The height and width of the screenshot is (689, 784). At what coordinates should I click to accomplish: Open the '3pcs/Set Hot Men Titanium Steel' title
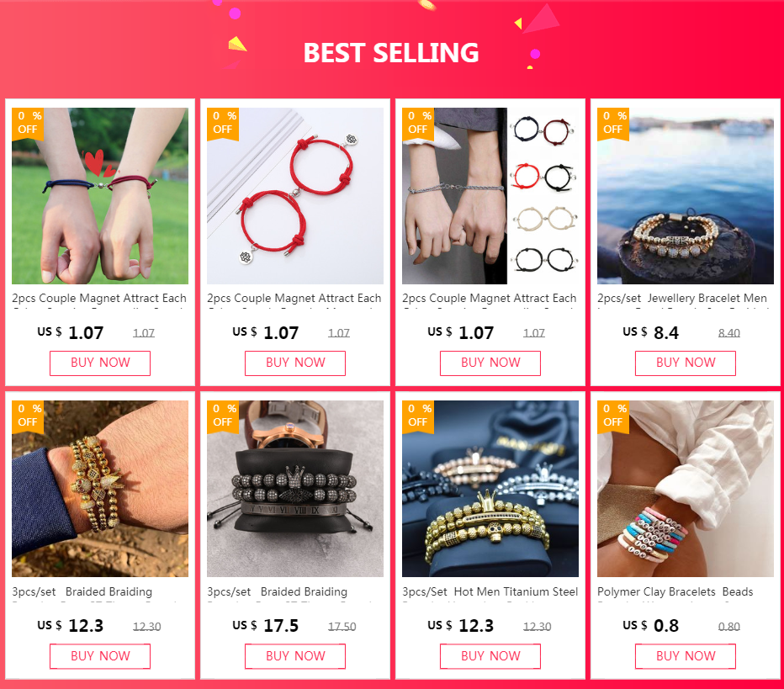[x=490, y=592]
